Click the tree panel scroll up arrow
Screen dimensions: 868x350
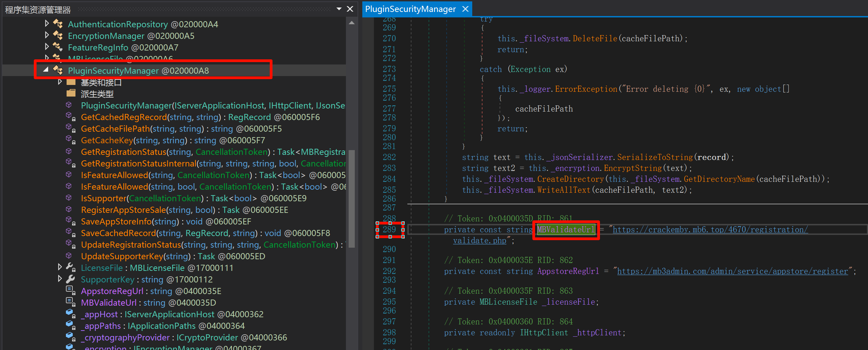point(352,23)
